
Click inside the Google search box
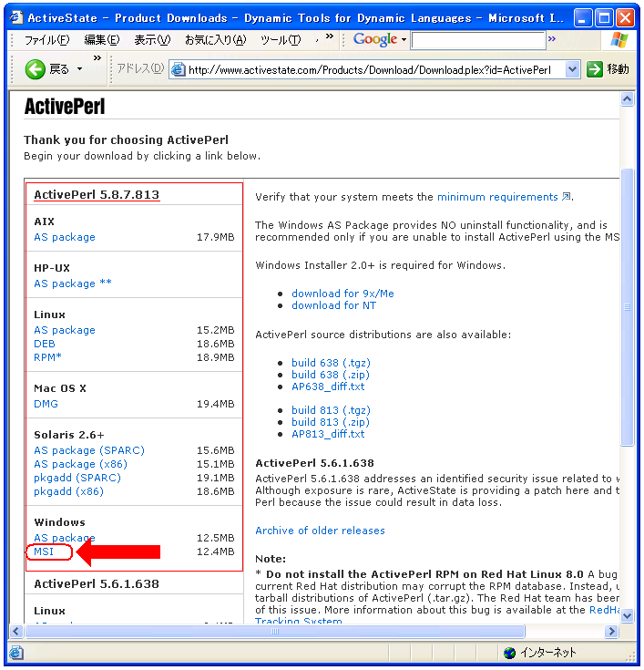(478, 40)
